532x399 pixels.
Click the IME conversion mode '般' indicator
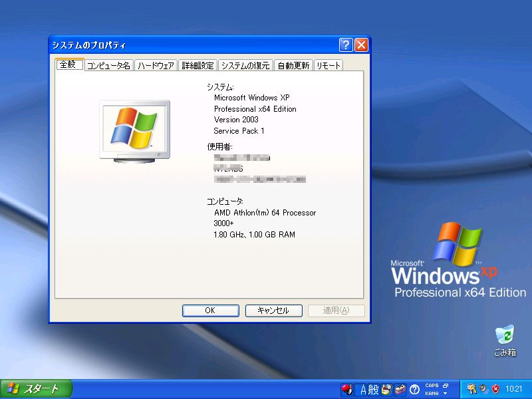(373, 390)
